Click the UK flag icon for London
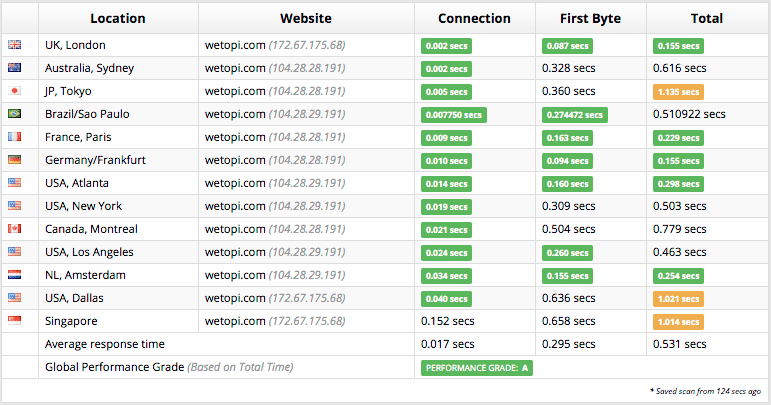The width and height of the screenshot is (771, 405). [x=15, y=45]
